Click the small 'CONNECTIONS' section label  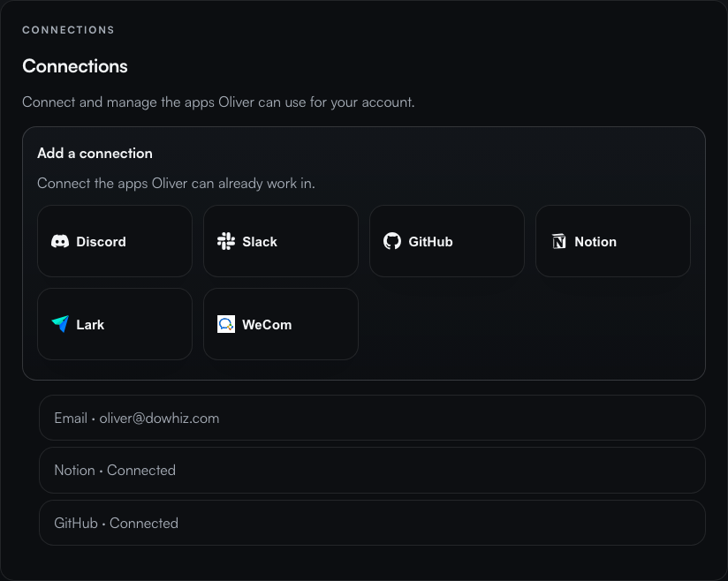pyautogui.click(x=68, y=30)
